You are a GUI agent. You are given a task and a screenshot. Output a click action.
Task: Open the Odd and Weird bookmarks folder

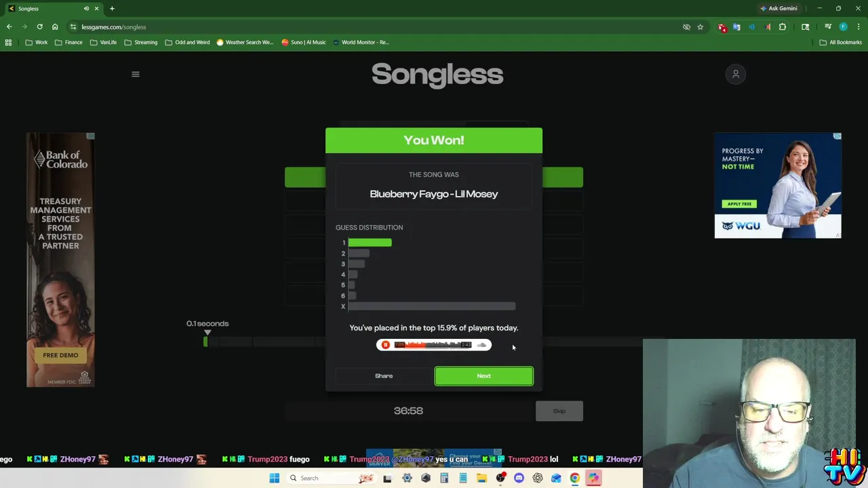point(187,42)
